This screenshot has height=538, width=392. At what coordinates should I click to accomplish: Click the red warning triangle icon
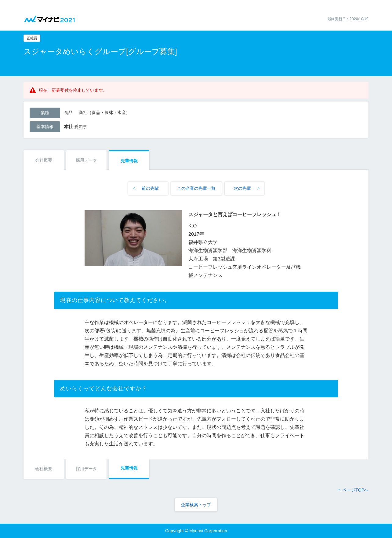point(33,90)
